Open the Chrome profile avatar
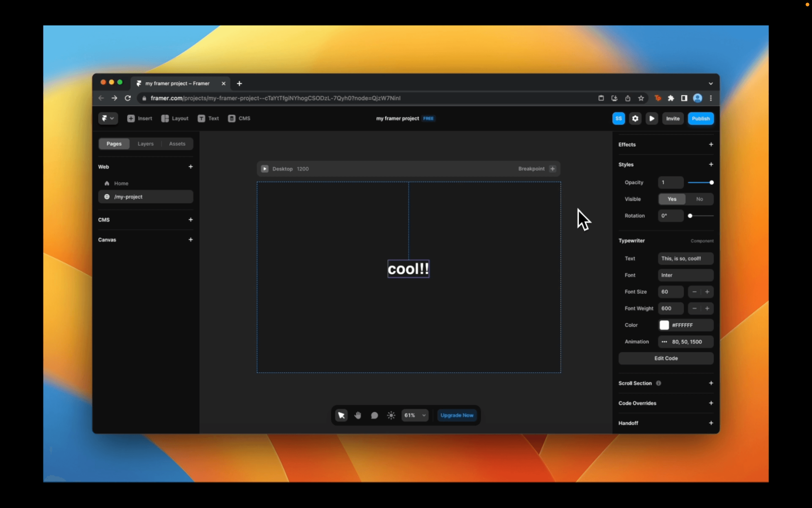 click(698, 98)
